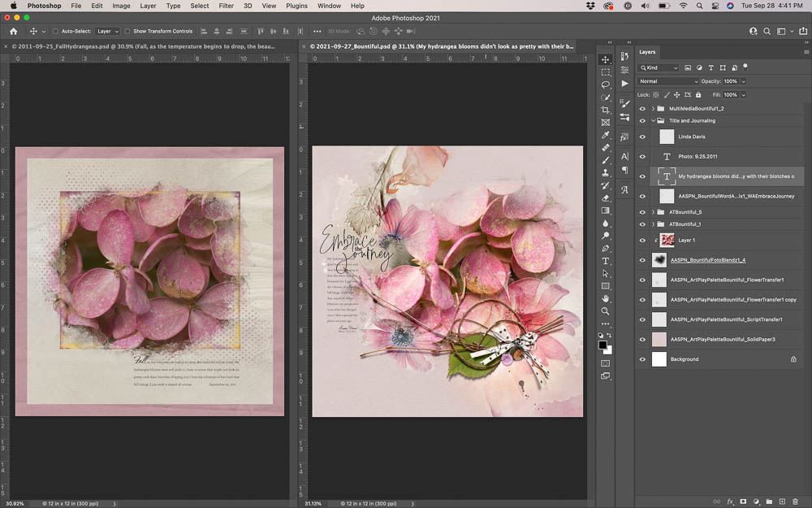Screen dimensions: 812x508
Task: Hide the Linda Davis layer
Action: tap(642, 137)
